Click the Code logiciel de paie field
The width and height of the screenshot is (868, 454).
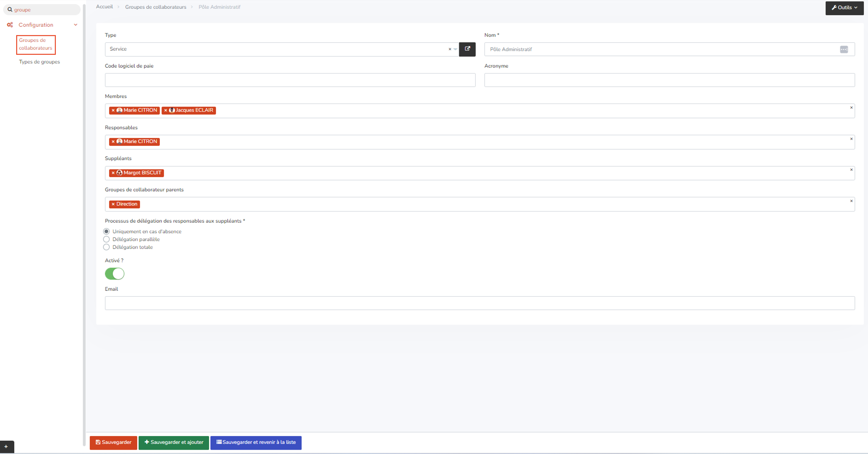[290, 80]
